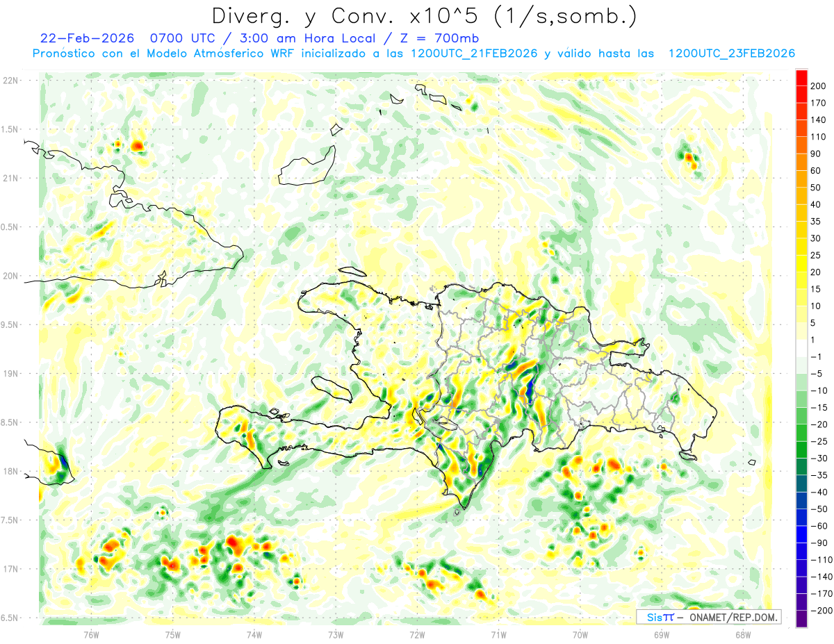The height and width of the screenshot is (644, 834).
Task: Click the '70W' longitude label
Action: pyautogui.click(x=580, y=634)
